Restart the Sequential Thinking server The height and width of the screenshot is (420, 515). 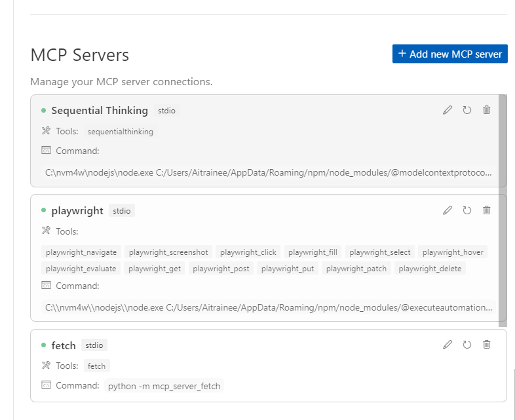467,110
